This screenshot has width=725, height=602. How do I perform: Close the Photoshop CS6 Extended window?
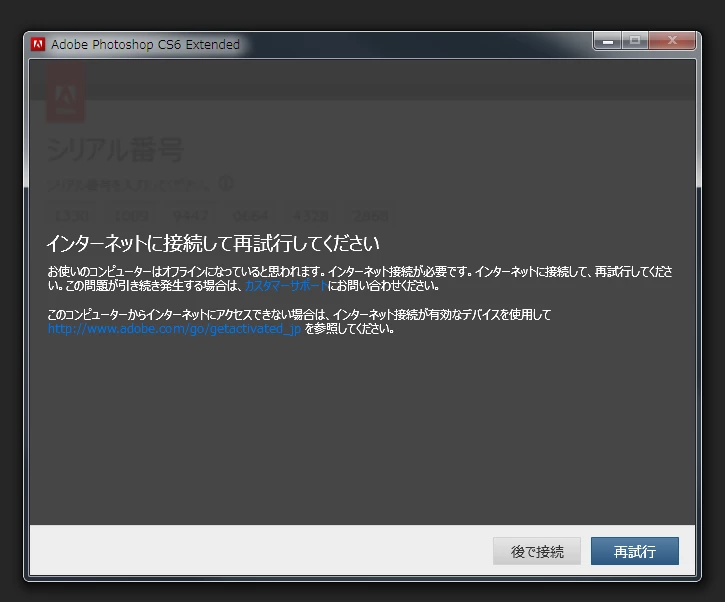[672, 41]
